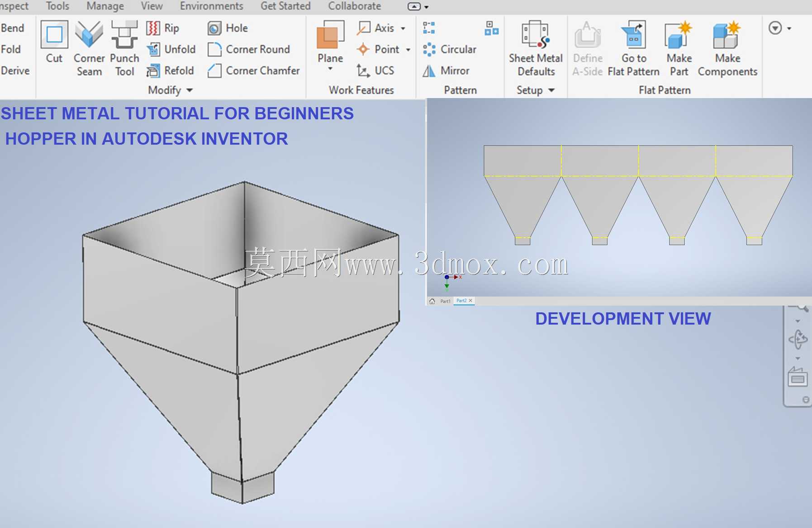Click the home icon beside Part1 tab

(x=432, y=301)
